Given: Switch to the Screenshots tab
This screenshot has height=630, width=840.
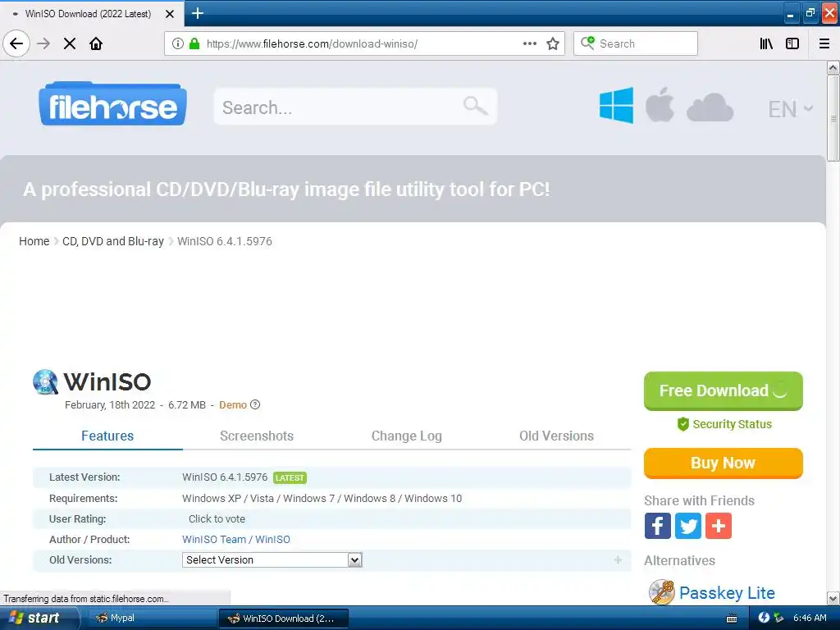Looking at the screenshot, I should (257, 436).
